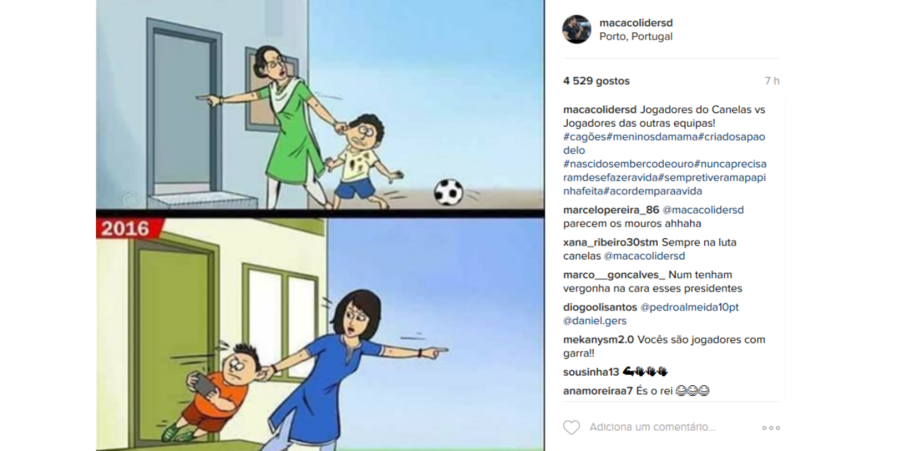This screenshot has height=451, width=920.
Task: Focus the Adiciona um comentário field
Action: tap(652, 427)
